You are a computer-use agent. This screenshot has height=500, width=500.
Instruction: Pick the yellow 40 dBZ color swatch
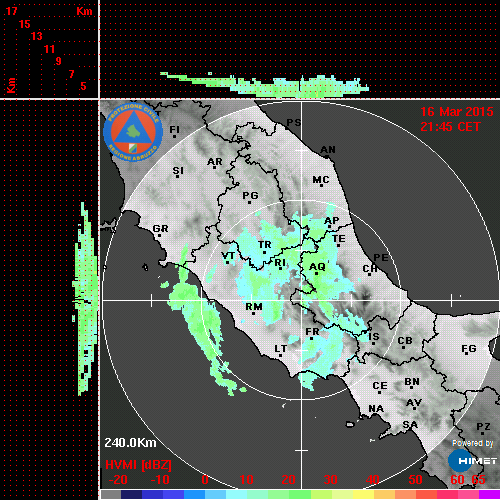tap(364, 494)
